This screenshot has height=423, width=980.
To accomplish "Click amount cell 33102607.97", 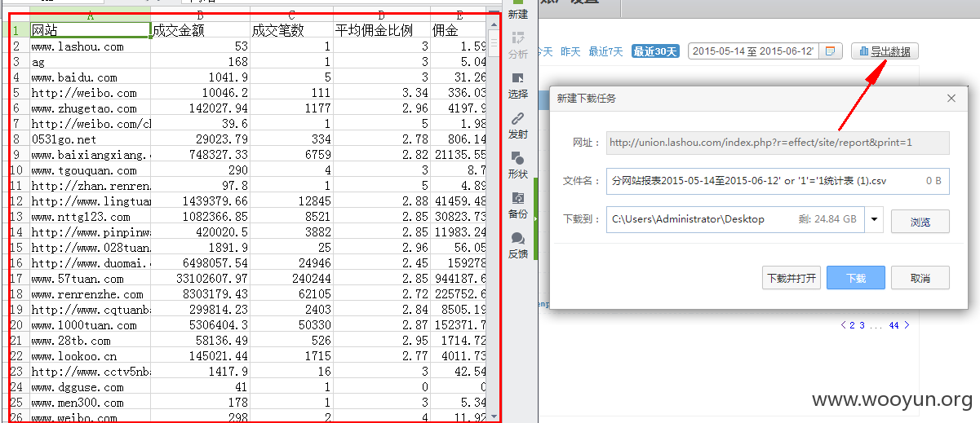I will [x=200, y=279].
